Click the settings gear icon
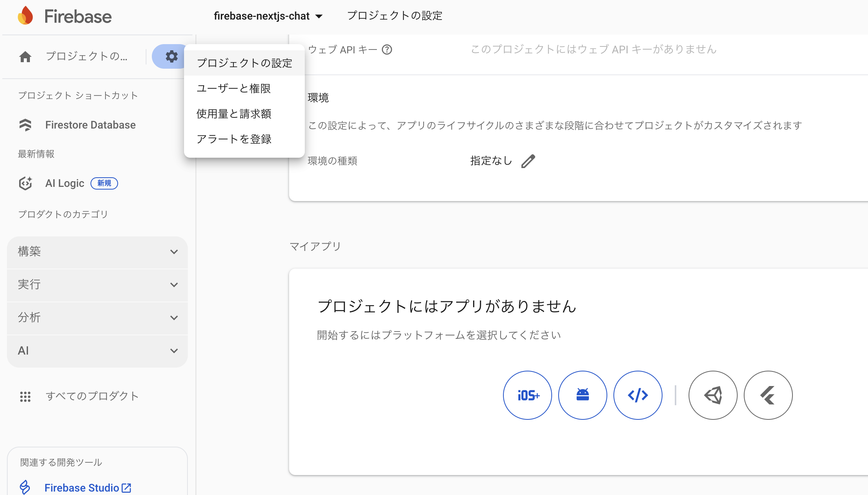This screenshot has width=868, height=495. coord(171,56)
